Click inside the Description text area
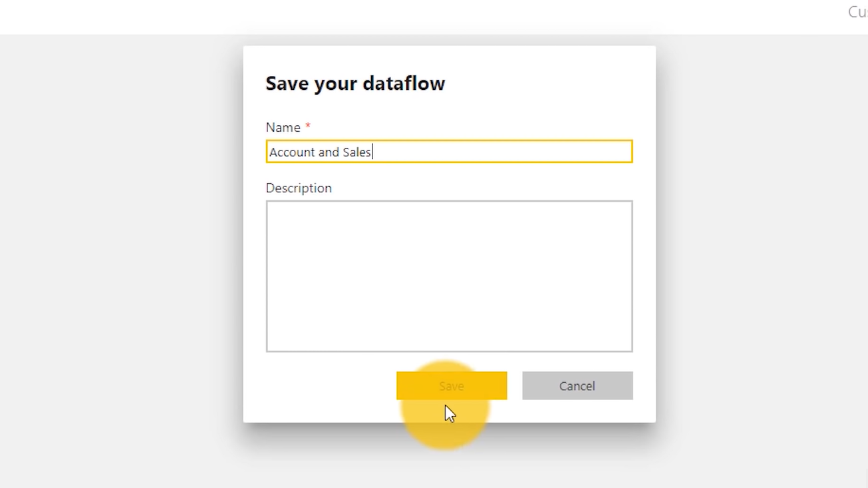868x488 pixels. click(449, 276)
